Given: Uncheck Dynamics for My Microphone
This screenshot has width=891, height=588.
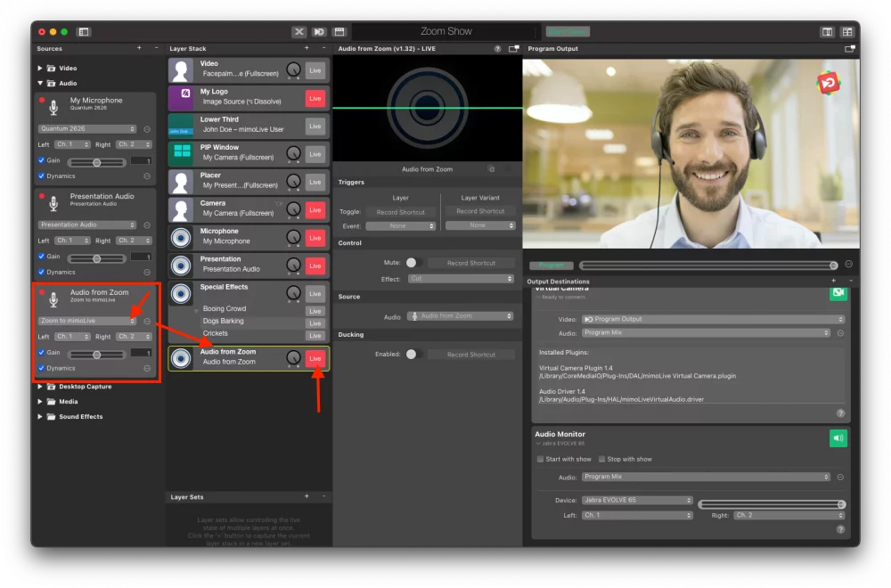Looking at the screenshot, I should pyautogui.click(x=42, y=176).
